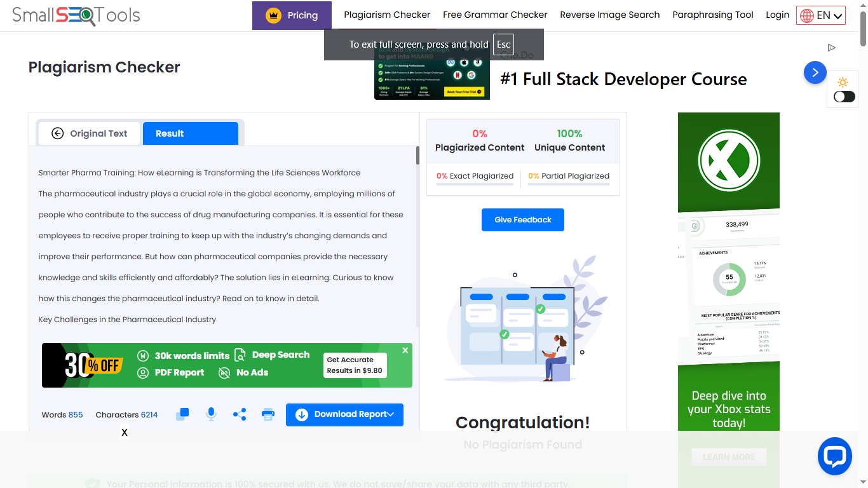Click the Login link

click(x=778, y=15)
